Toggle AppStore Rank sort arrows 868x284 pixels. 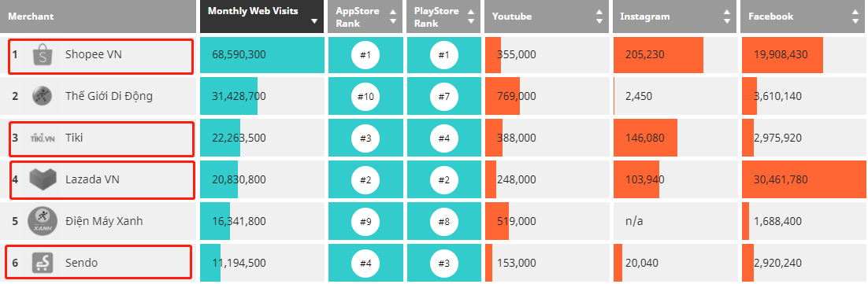[x=393, y=17]
